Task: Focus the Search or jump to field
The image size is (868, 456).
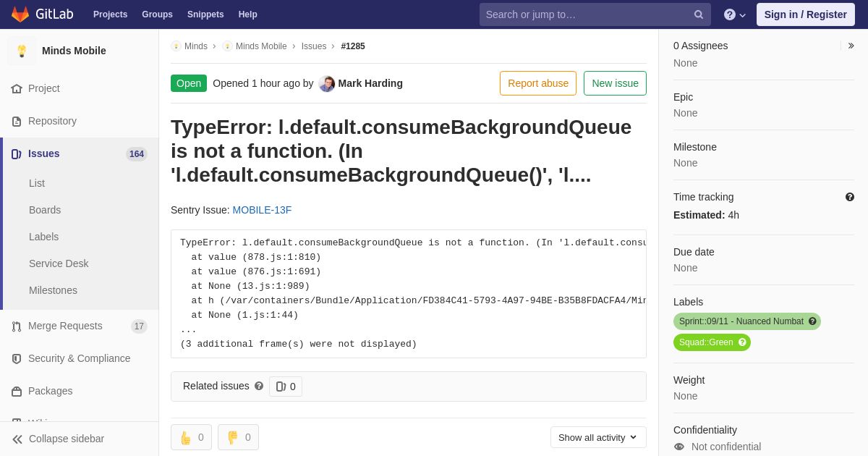Action: tap(595, 14)
